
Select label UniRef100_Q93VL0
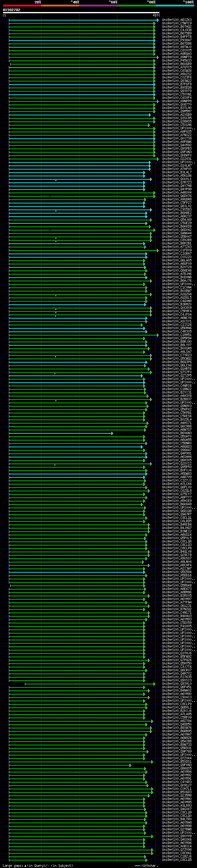click(177, 684)
